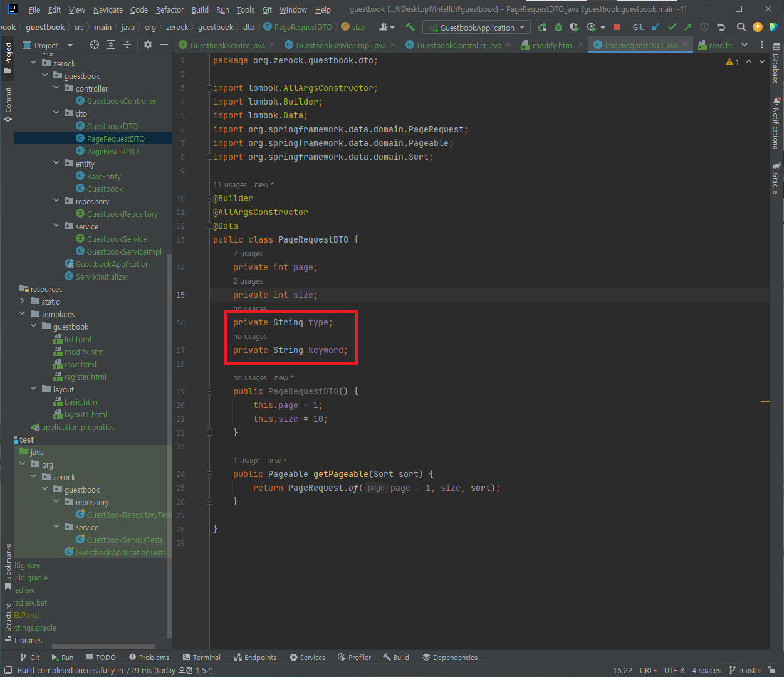Open the Terminal tool window button
The height and width of the screenshot is (677, 784).
201,658
